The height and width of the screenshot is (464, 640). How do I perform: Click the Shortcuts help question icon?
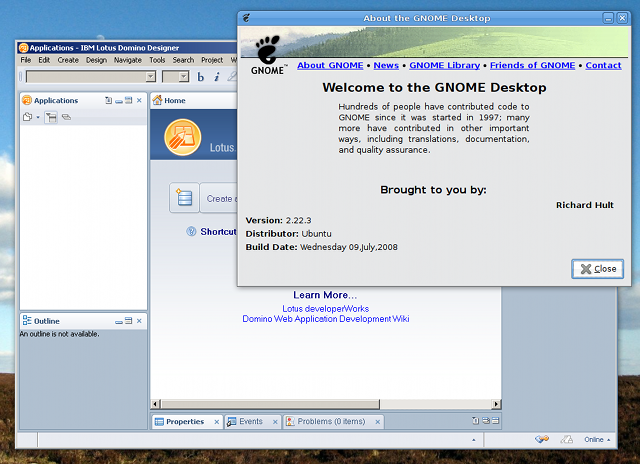tap(191, 231)
